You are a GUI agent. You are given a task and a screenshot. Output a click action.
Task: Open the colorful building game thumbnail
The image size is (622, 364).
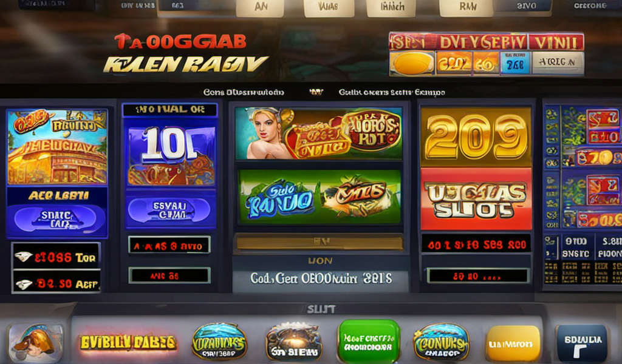(57, 147)
